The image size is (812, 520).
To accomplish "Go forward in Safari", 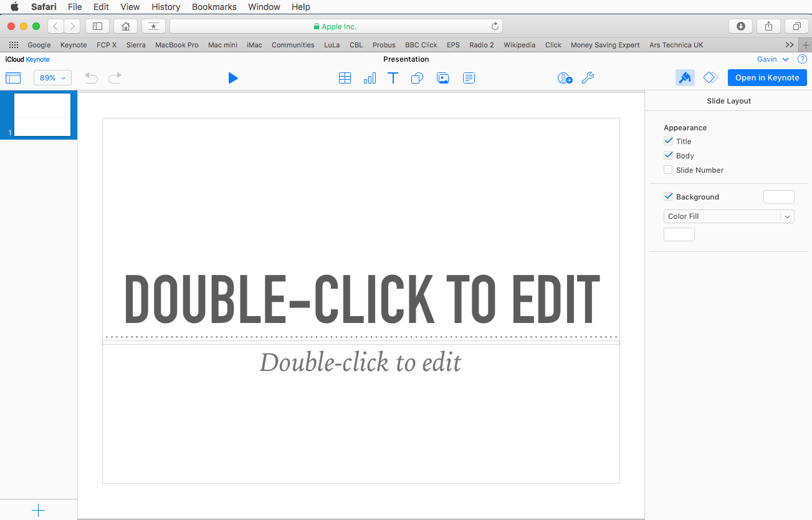I will pos(72,26).
